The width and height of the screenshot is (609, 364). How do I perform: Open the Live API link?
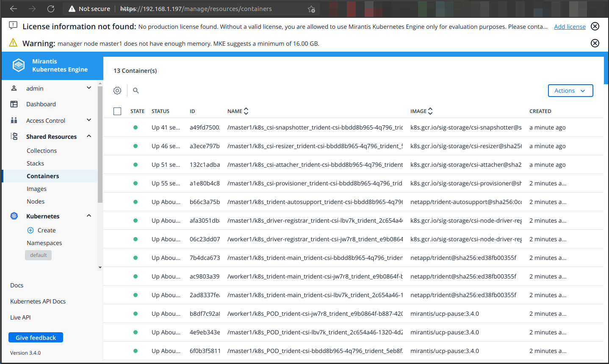click(20, 317)
